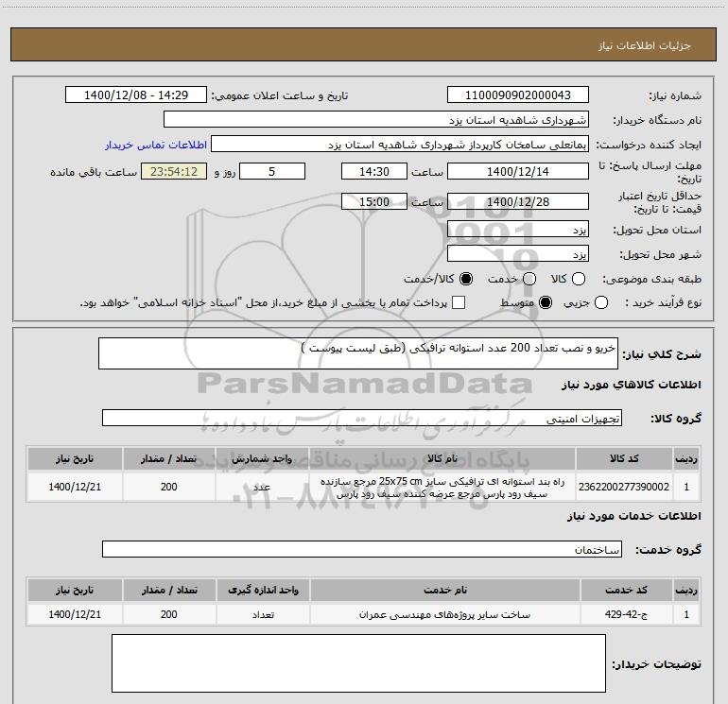Select the کالا/خدمت radio button
This screenshot has width=728, height=704.
466,279
